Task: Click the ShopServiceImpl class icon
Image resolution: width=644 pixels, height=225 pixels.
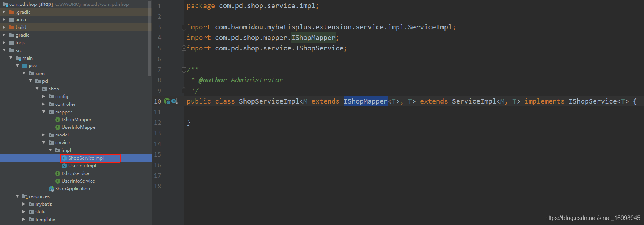Action: 64,158
